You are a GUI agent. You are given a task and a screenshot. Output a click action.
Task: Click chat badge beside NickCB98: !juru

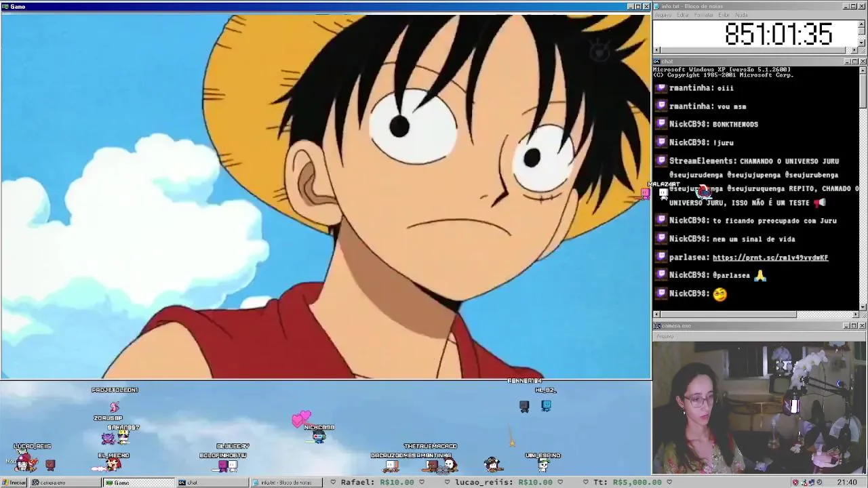pyautogui.click(x=661, y=142)
